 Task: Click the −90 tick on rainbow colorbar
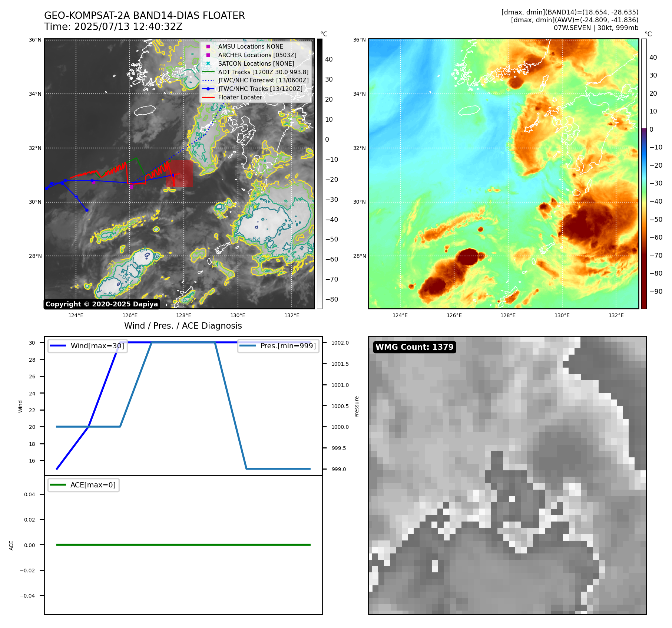tap(656, 292)
